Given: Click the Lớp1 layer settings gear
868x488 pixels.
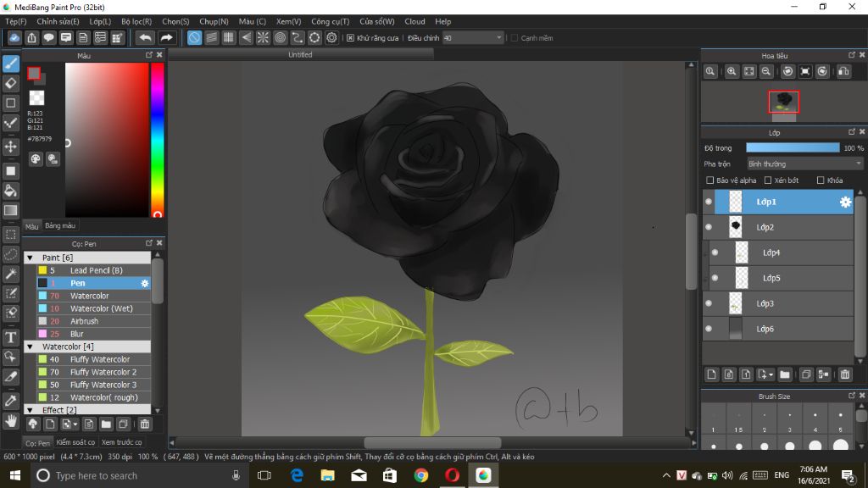Looking at the screenshot, I should pyautogui.click(x=844, y=202).
